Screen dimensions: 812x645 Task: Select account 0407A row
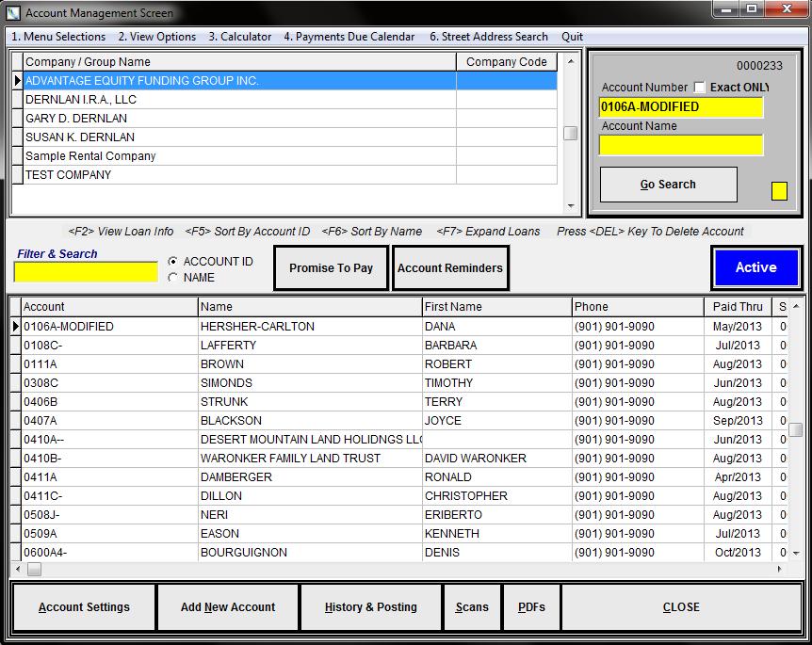pyautogui.click(x=398, y=421)
